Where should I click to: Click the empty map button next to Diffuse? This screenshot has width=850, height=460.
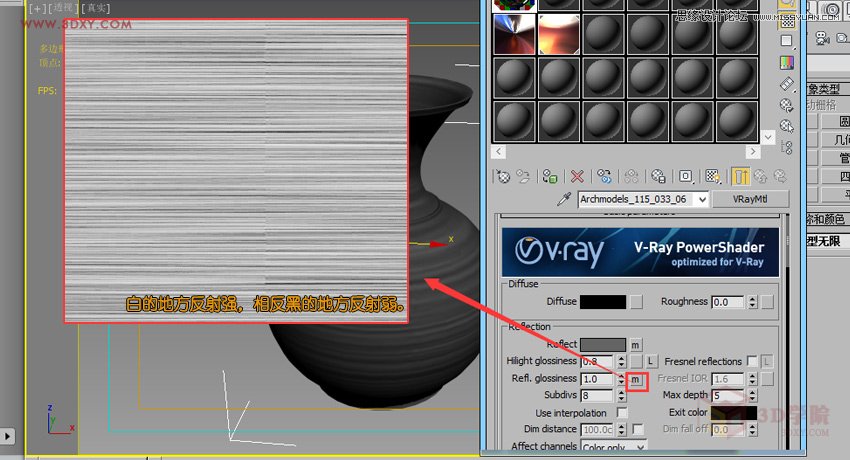point(636,302)
